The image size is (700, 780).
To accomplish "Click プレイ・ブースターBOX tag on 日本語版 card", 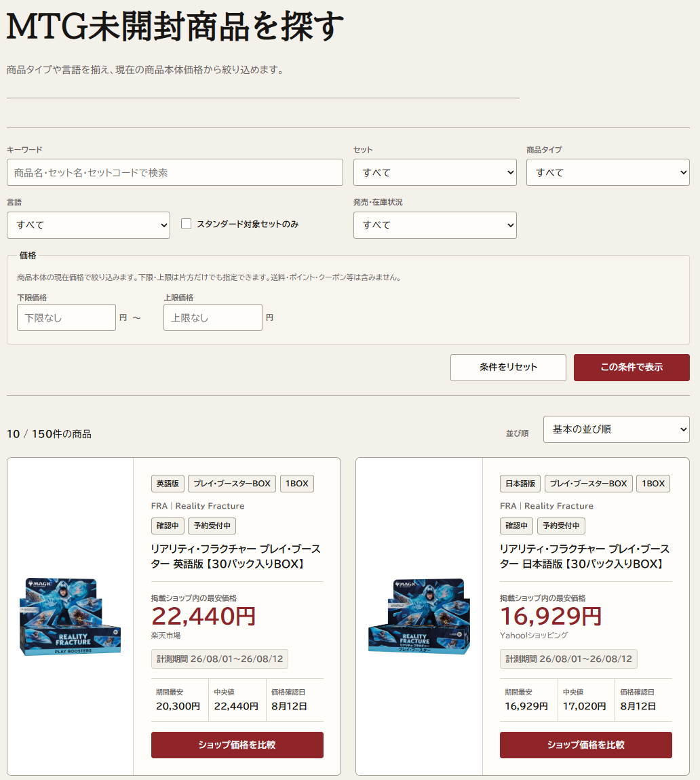I will [589, 484].
